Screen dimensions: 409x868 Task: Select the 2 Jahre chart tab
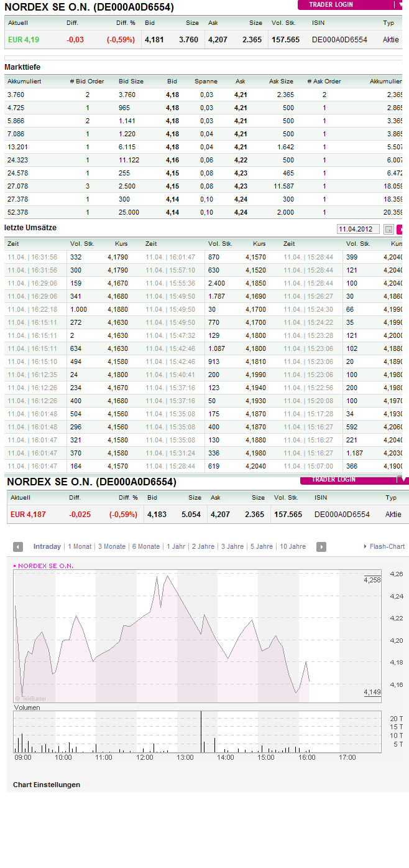(x=203, y=547)
